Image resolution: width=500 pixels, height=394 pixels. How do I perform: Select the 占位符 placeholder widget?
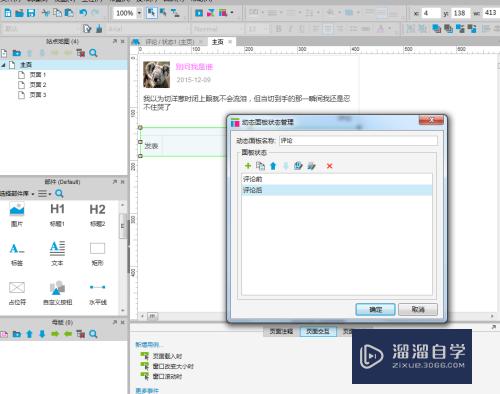pyautogui.click(x=17, y=293)
